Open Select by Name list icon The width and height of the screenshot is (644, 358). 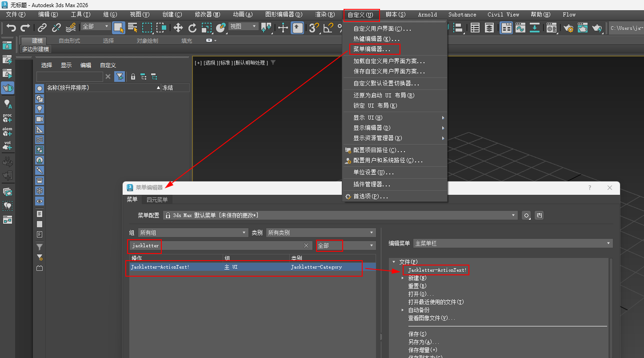[x=133, y=28]
